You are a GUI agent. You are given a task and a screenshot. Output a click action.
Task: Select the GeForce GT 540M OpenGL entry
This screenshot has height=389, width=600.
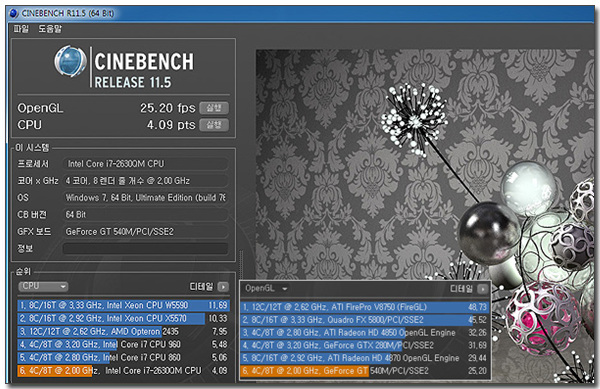[365, 371]
